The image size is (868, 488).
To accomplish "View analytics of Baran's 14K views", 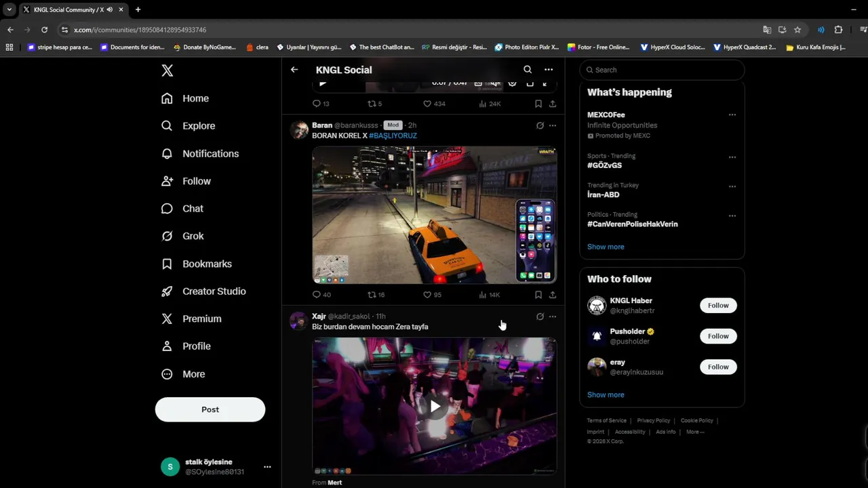I will pyautogui.click(x=489, y=295).
